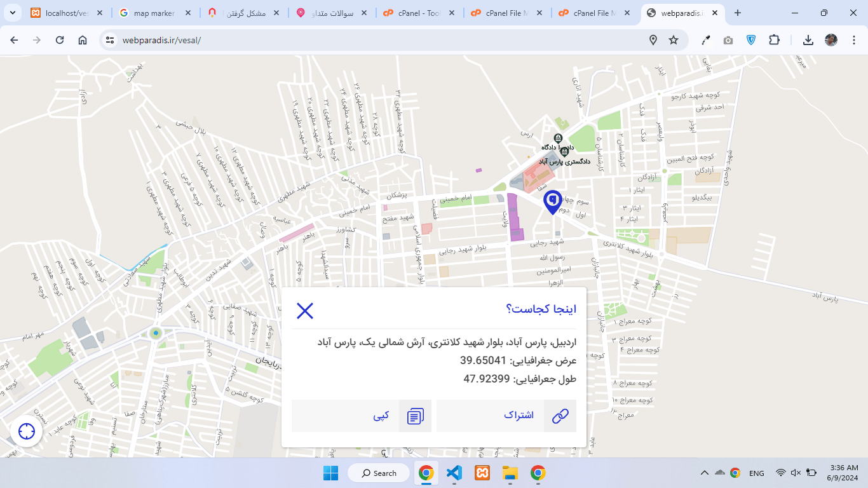868x488 pixels.
Task: Click the blue shield extension icon
Action: click(x=751, y=40)
